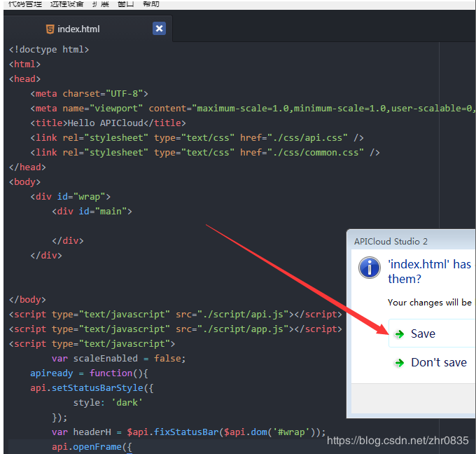Screen dimensions: 476x454
Task: Open the 扩展 menu
Action: click(101, 4)
